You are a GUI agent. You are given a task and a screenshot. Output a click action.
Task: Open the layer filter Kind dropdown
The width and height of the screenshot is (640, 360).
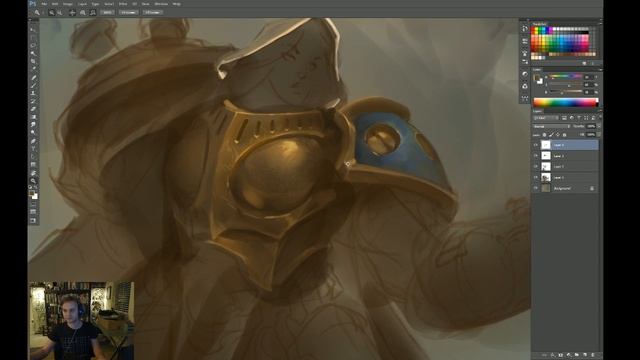(x=547, y=118)
